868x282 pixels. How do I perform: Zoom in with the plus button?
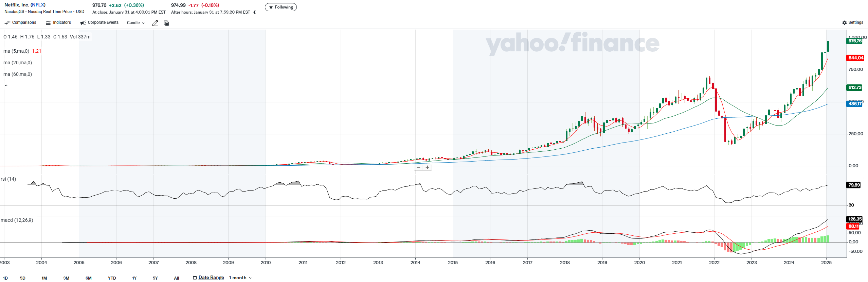(x=427, y=167)
